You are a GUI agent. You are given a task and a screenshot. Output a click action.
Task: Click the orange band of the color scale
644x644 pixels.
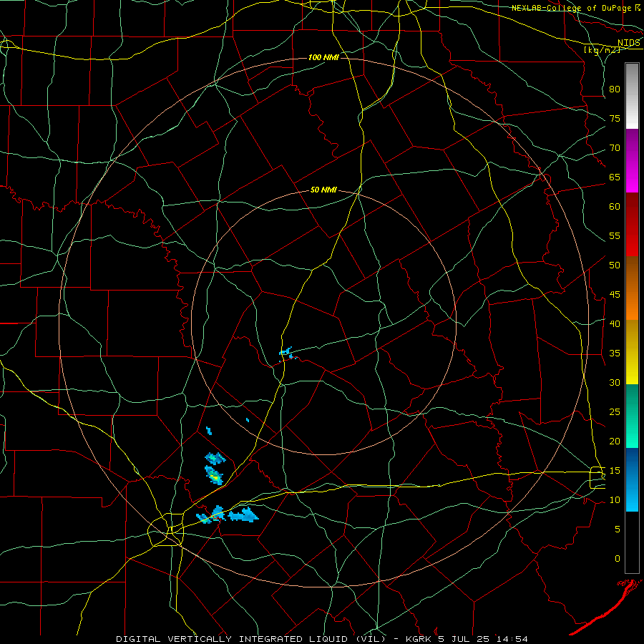point(632,288)
